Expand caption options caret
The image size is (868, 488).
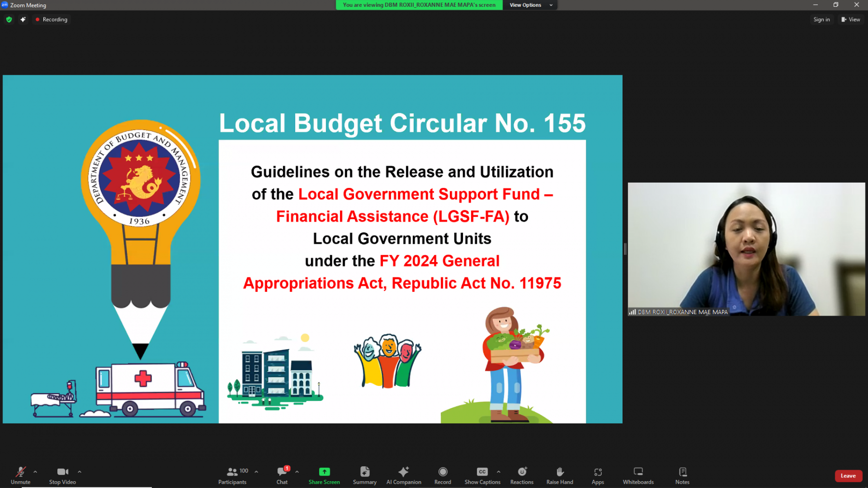click(x=499, y=472)
